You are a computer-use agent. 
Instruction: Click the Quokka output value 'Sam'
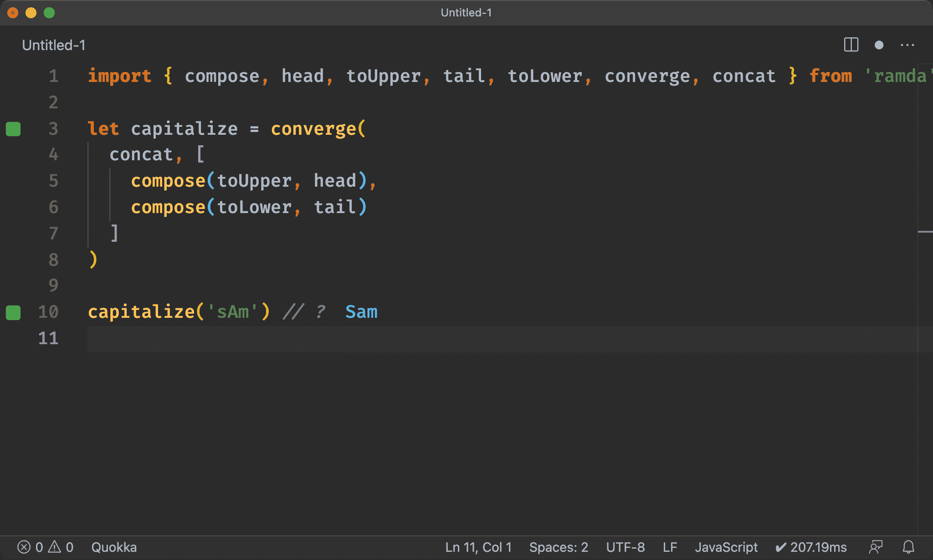click(x=361, y=312)
